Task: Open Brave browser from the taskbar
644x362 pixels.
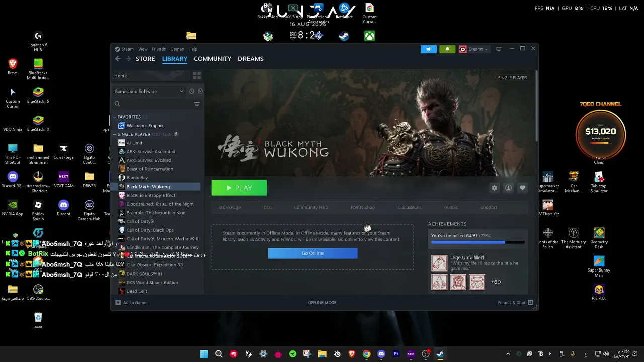Action: [x=352, y=354]
